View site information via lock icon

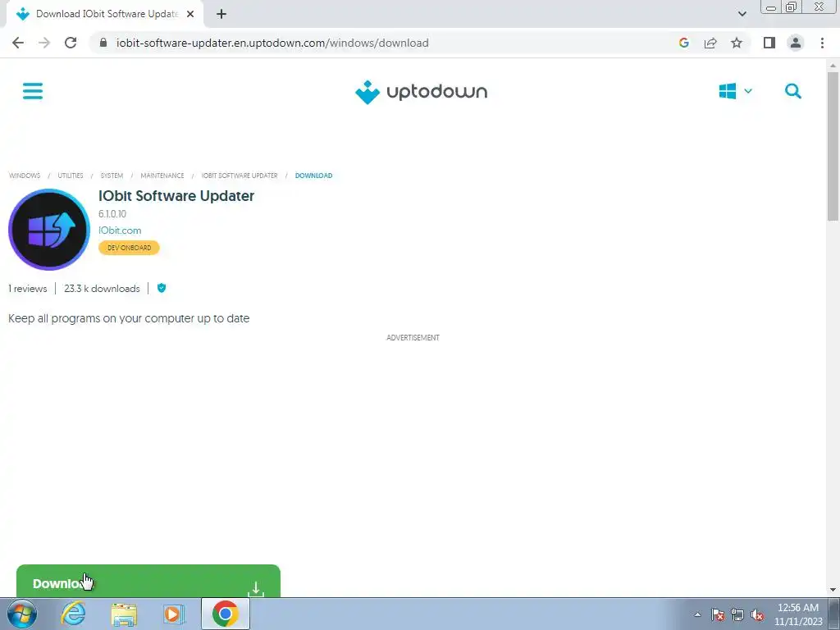[103, 43]
